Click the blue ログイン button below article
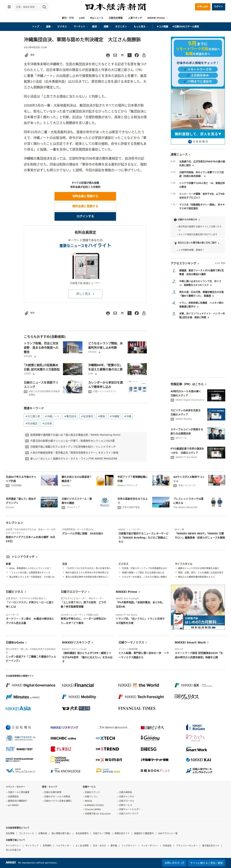 click(x=85, y=216)
